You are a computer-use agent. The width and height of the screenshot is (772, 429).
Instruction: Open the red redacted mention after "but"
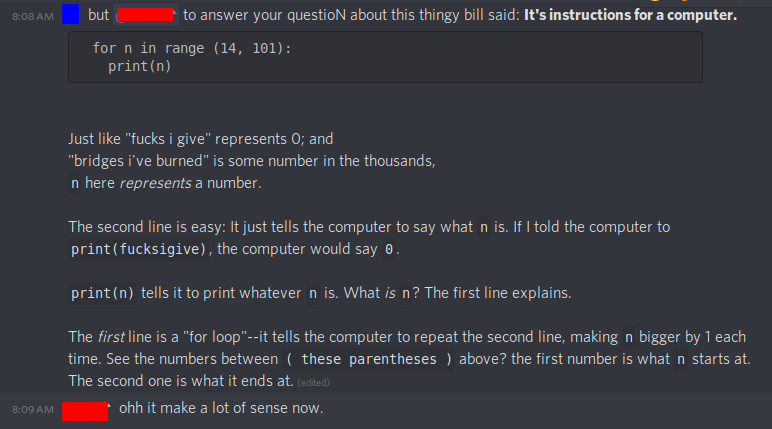(x=145, y=15)
